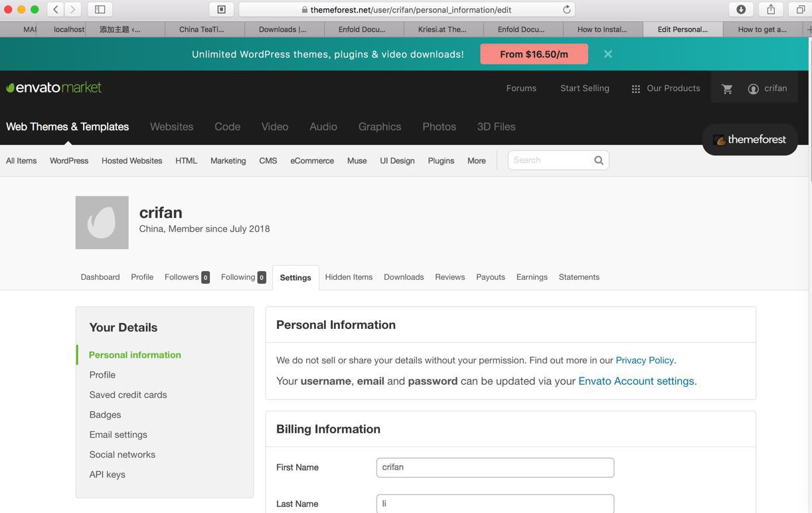Viewport: 812px width, 513px height.
Task: Click search magnifier icon
Action: point(599,160)
